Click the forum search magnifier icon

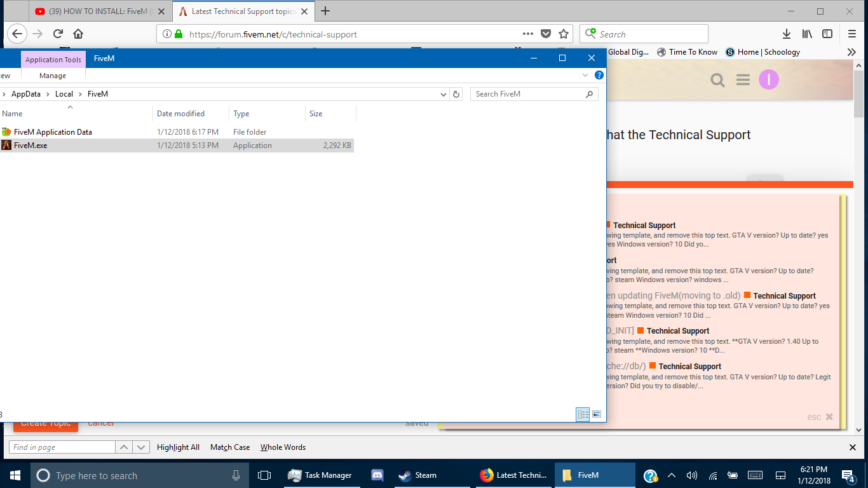coord(717,80)
